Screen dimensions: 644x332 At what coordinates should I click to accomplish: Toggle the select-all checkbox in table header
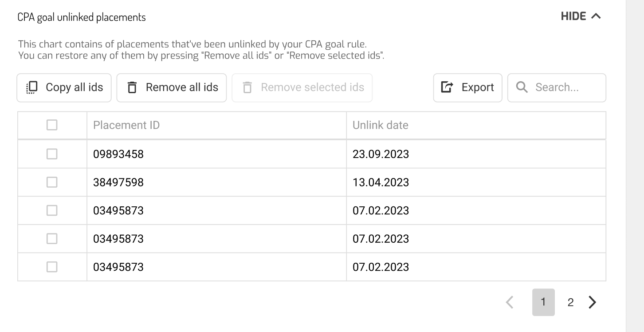pyautogui.click(x=52, y=125)
